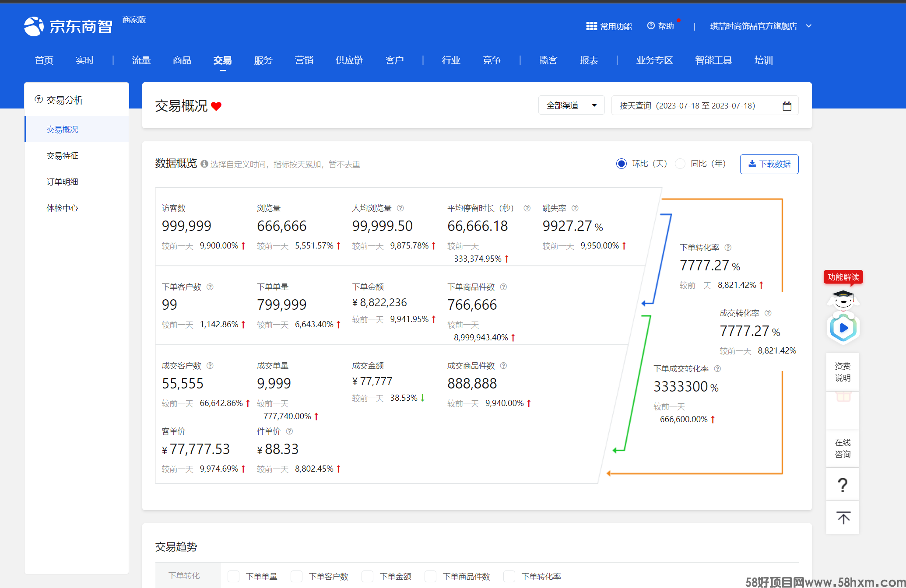
Task: Show help for 下单客户数
Action: [x=210, y=287]
